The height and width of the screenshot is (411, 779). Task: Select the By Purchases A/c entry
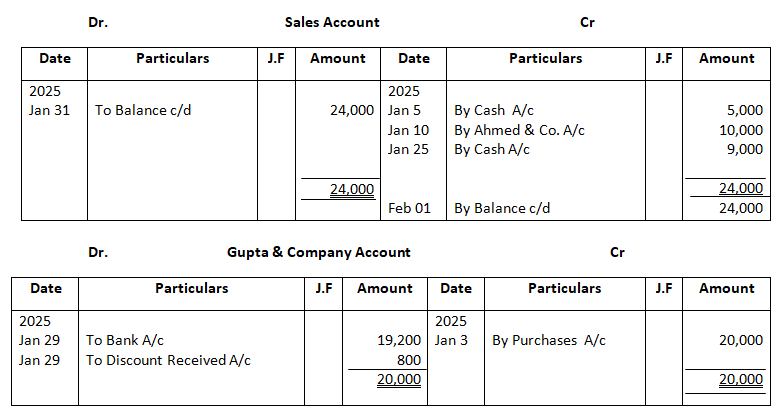click(549, 340)
